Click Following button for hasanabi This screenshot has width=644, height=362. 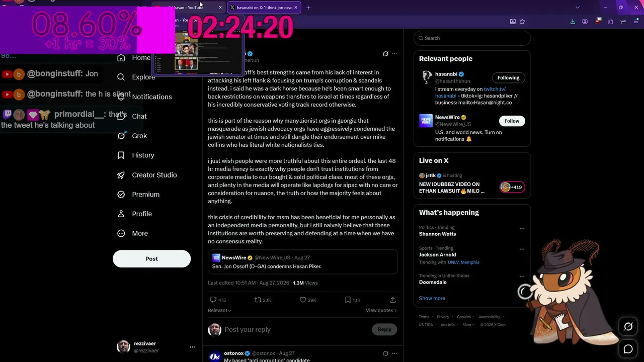508,78
